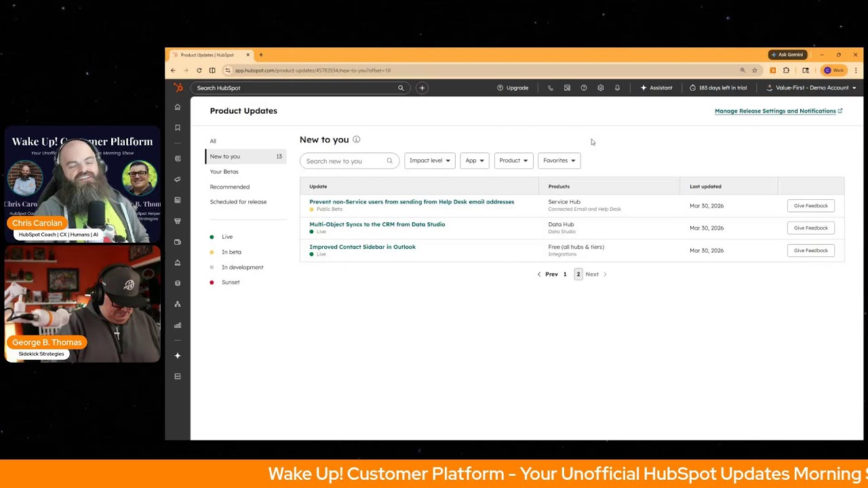Click the Upgrade button
The height and width of the screenshot is (488, 868).
coord(513,87)
